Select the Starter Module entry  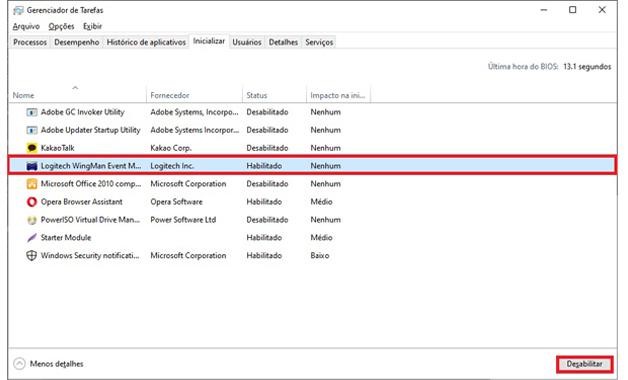pyautogui.click(x=312, y=237)
